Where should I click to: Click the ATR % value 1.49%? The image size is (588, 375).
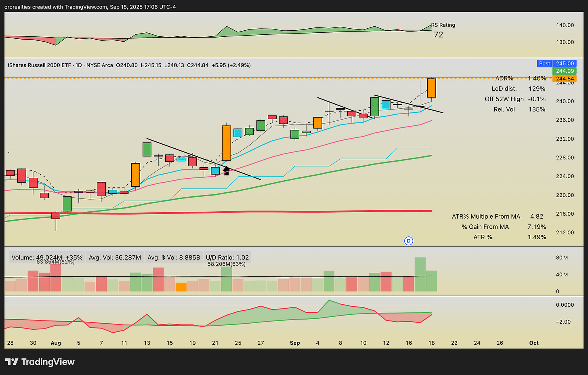537,237
